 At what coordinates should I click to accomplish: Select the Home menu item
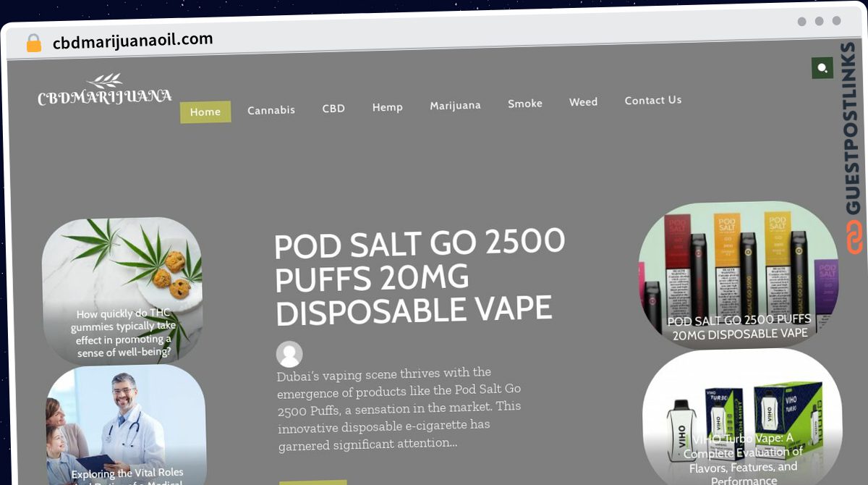click(x=205, y=111)
